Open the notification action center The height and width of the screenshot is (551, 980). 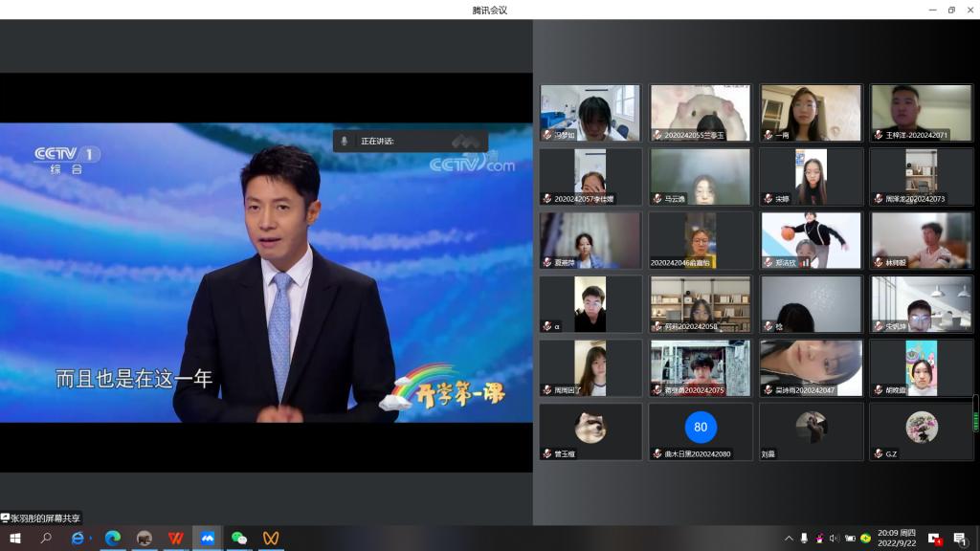coord(960,539)
